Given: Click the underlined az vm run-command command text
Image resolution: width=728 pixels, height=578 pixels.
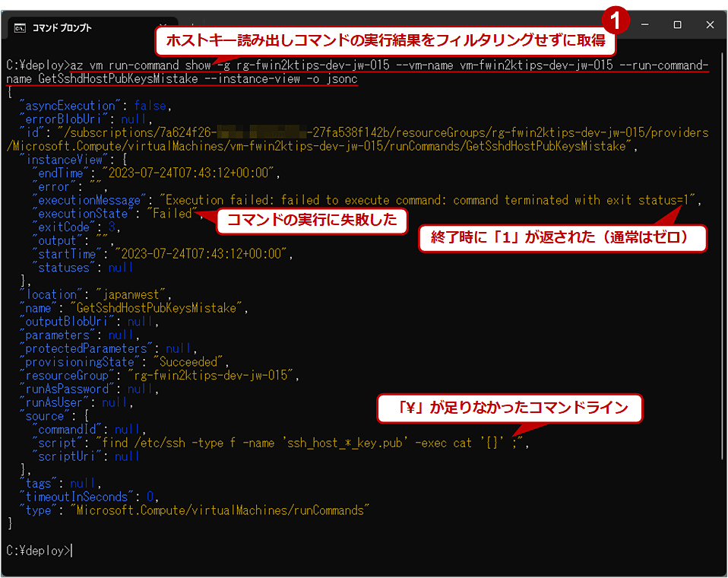Looking at the screenshot, I should click(228, 65).
